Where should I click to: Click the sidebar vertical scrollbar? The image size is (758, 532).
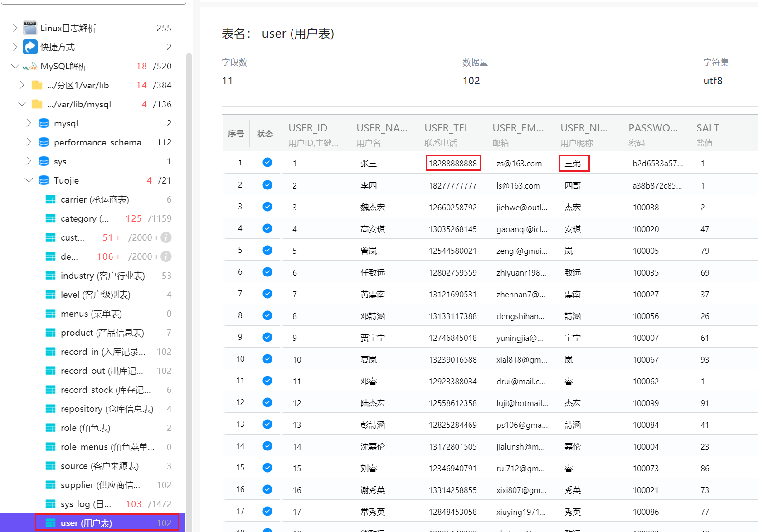coord(189,272)
